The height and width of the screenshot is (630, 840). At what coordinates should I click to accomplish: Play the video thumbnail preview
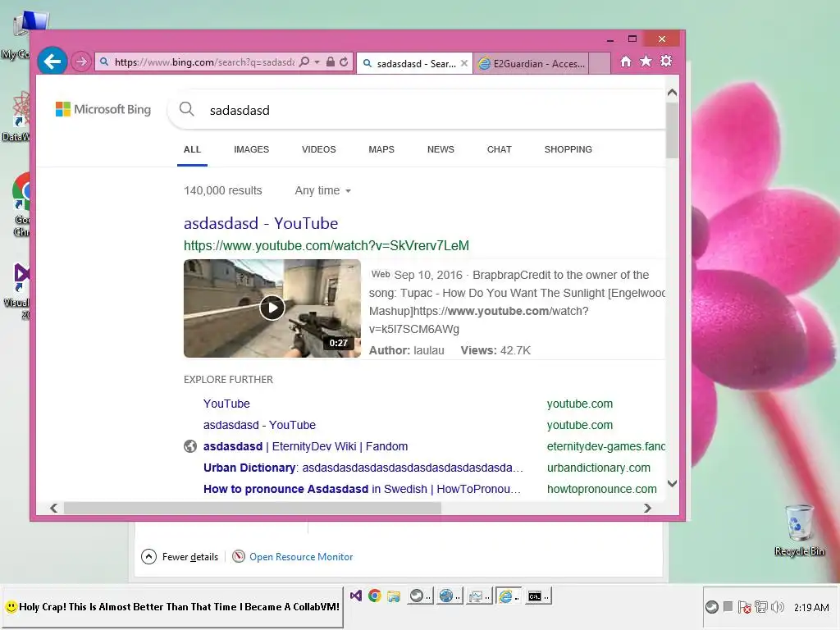click(272, 308)
